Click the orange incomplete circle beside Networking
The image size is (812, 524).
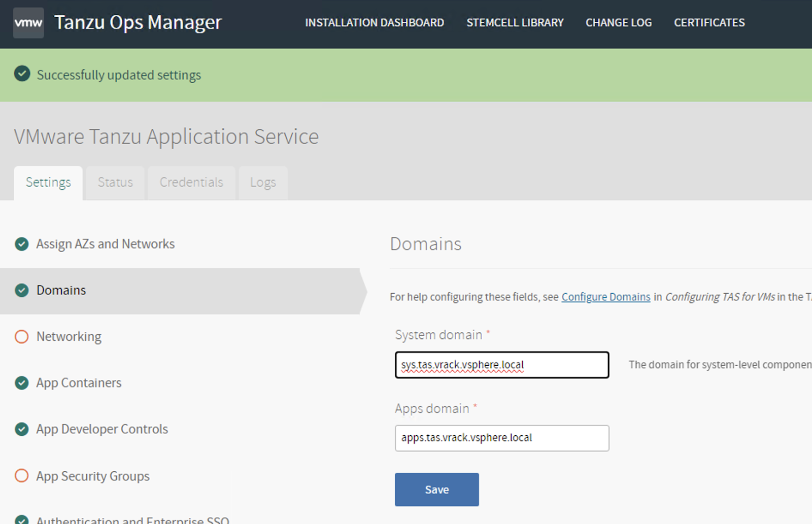(x=22, y=337)
